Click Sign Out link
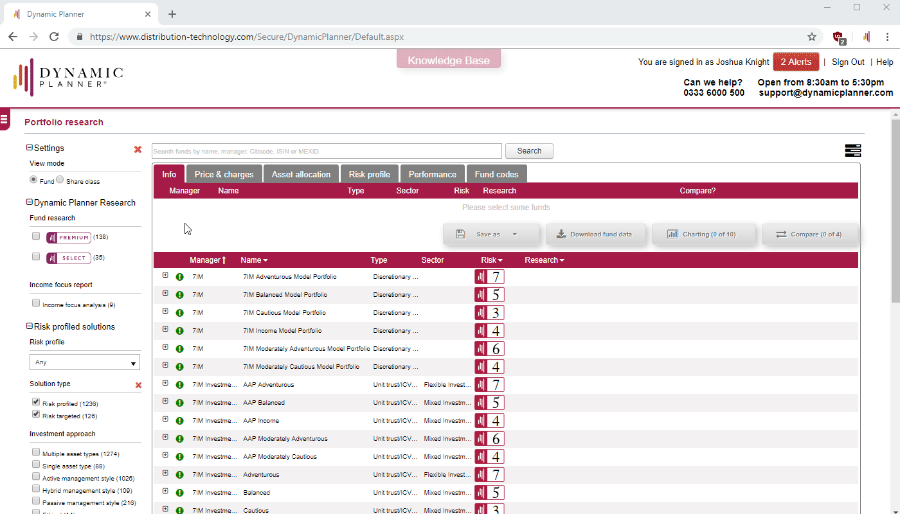This screenshot has width=900, height=514. click(848, 62)
